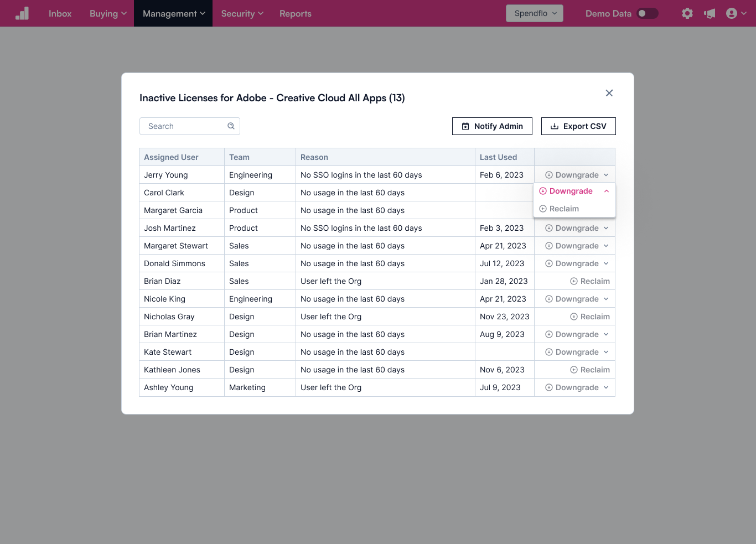Select the Brian Martinez user cell

click(182, 334)
